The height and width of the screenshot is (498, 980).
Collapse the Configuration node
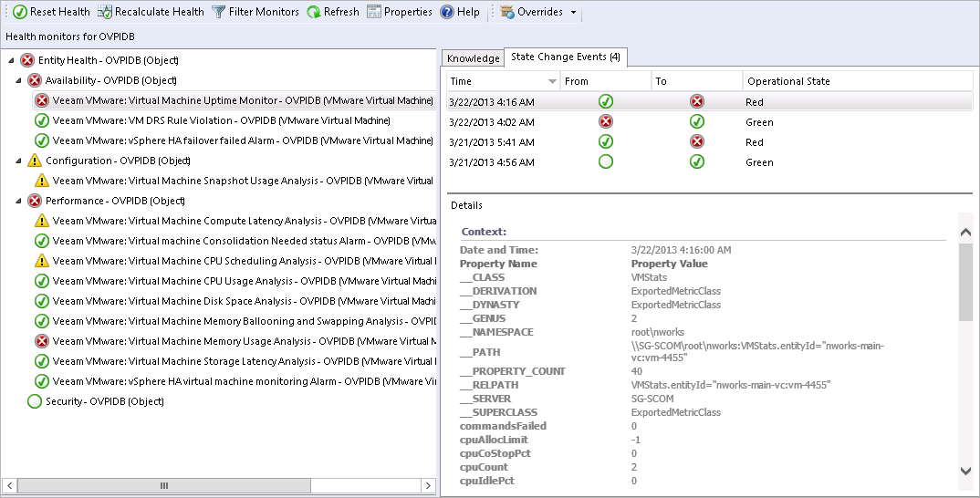pyautogui.click(x=19, y=161)
